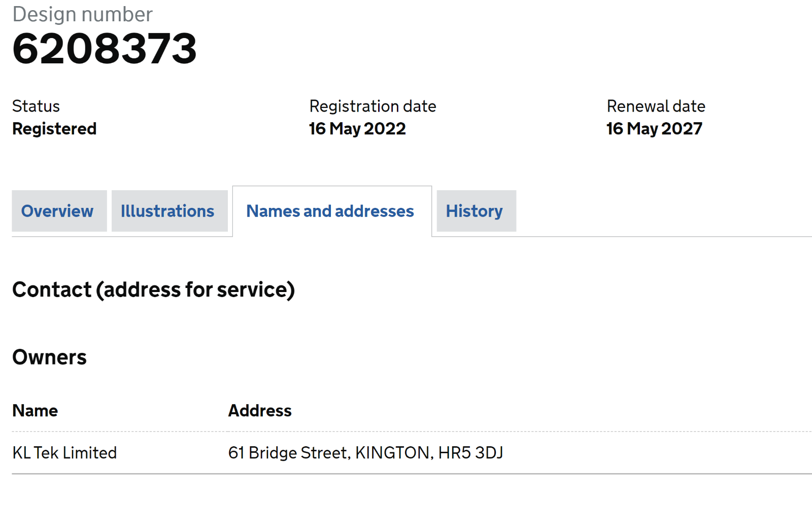Click the renewal date 16 May 2027

pyautogui.click(x=654, y=129)
